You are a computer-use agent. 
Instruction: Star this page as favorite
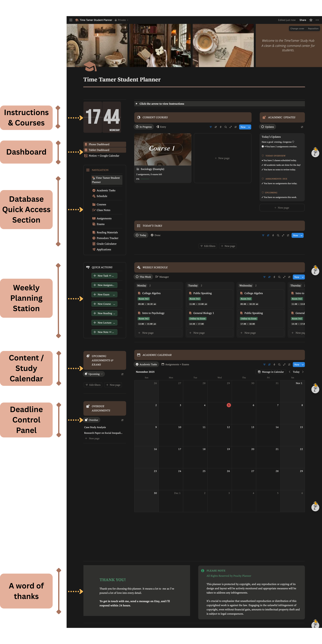[311, 20]
